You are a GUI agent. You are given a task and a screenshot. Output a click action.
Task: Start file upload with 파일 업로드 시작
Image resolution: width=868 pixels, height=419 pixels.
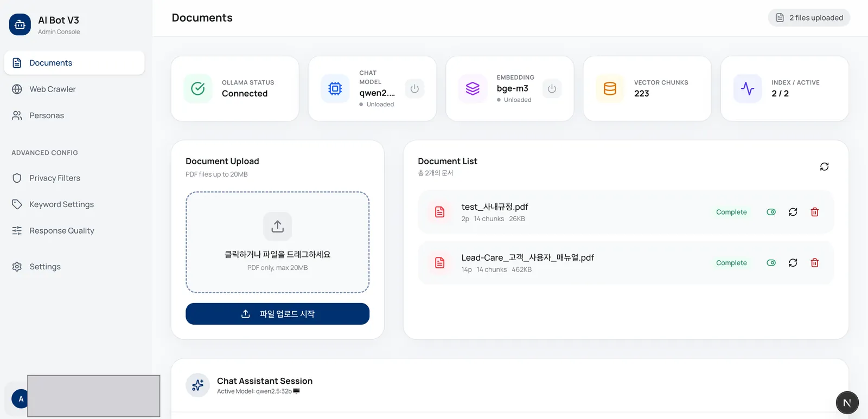coord(277,314)
